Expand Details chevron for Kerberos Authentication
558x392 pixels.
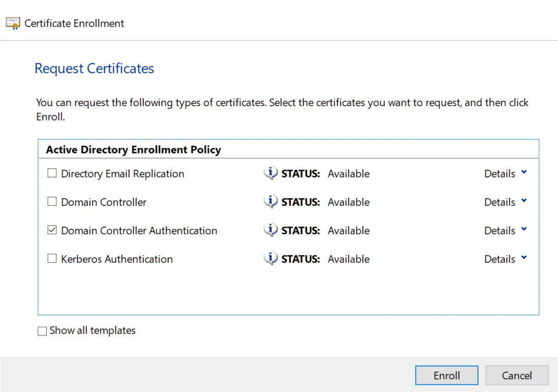point(524,258)
